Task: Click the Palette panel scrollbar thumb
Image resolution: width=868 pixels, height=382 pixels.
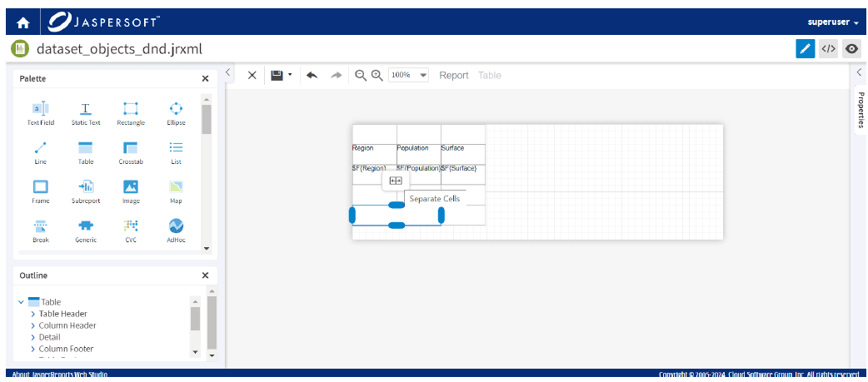Action: [x=207, y=119]
